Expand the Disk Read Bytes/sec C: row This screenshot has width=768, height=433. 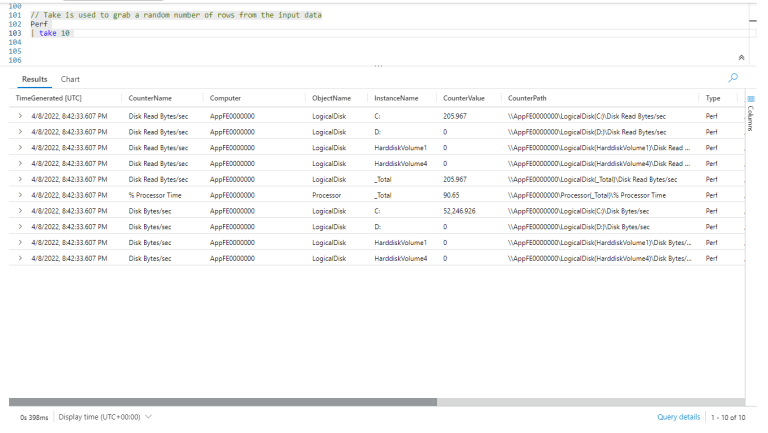pos(20,116)
